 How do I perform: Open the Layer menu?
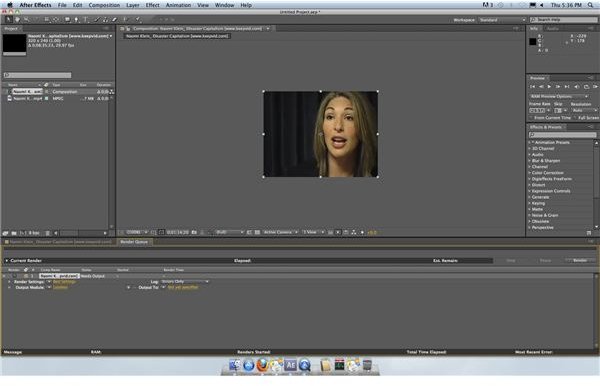pyautogui.click(x=133, y=5)
